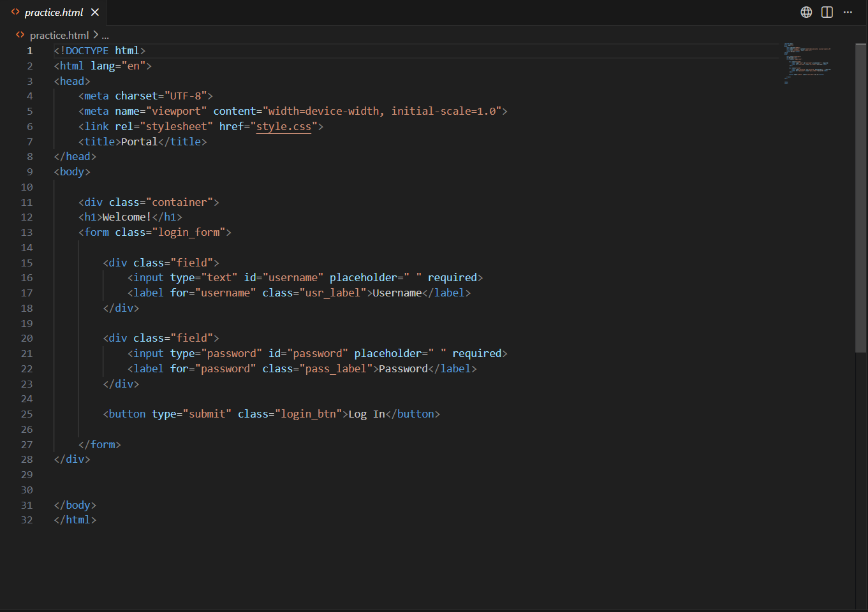Click the Welcome! heading text
This screenshot has width=868, height=612.
pos(127,217)
